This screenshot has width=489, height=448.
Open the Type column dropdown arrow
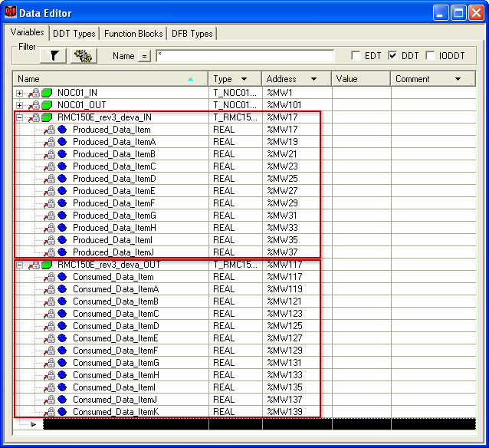pyautogui.click(x=244, y=79)
